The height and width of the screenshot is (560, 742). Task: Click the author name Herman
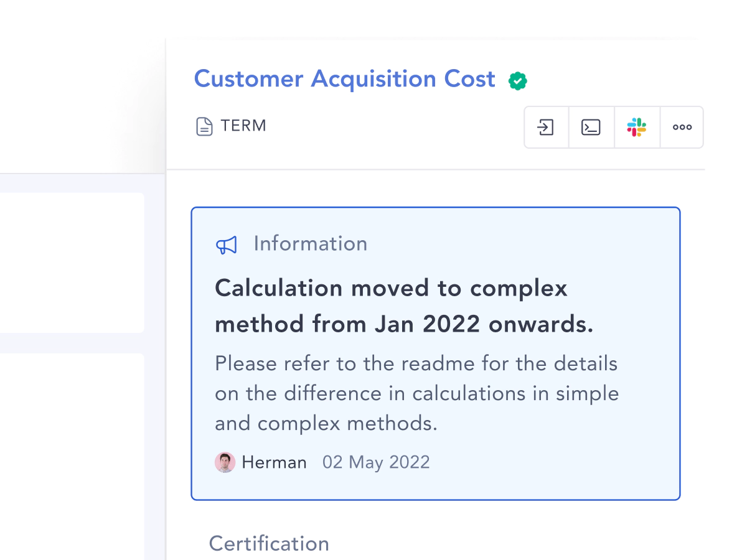pyautogui.click(x=274, y=462)
